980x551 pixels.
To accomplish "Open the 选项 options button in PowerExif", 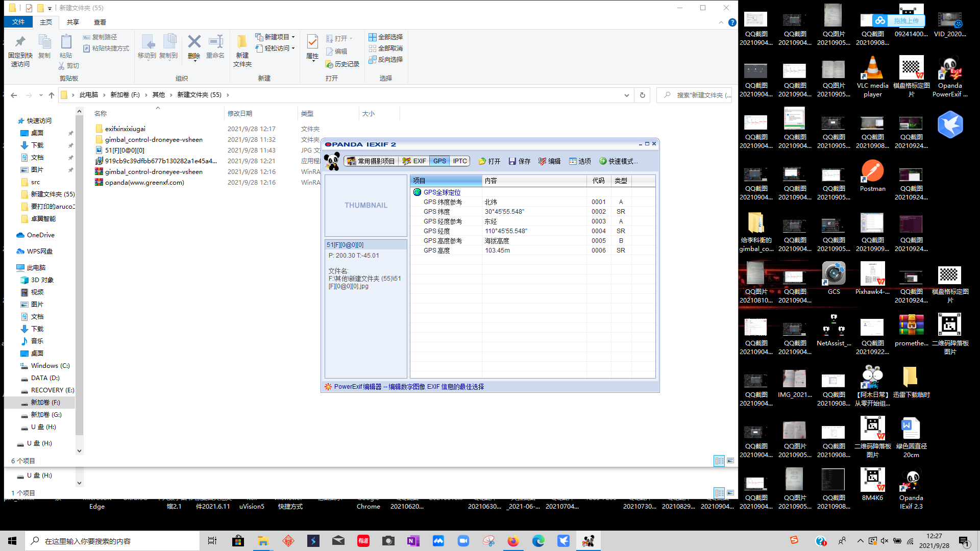I will tap(580, 161).
